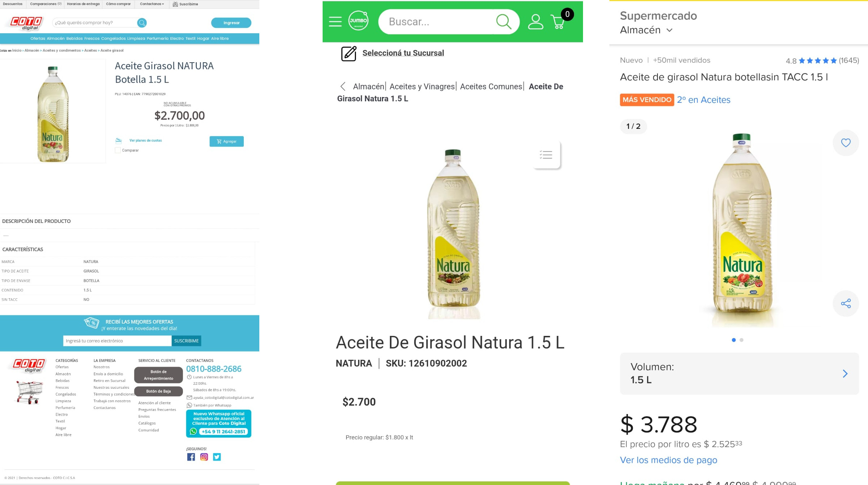Open the Jumbo user account icon
The image size is (868, 485).
pyautogui.click(x=535, y=22)
